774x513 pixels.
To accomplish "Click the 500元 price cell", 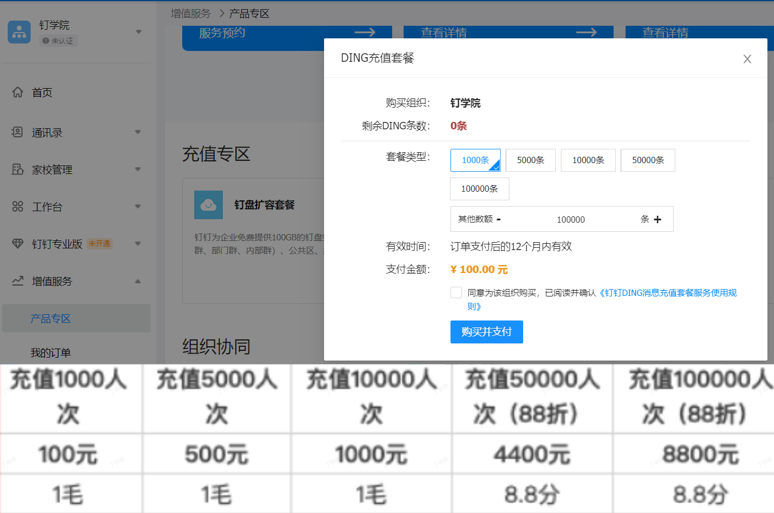I will click(x=217, y=454).
